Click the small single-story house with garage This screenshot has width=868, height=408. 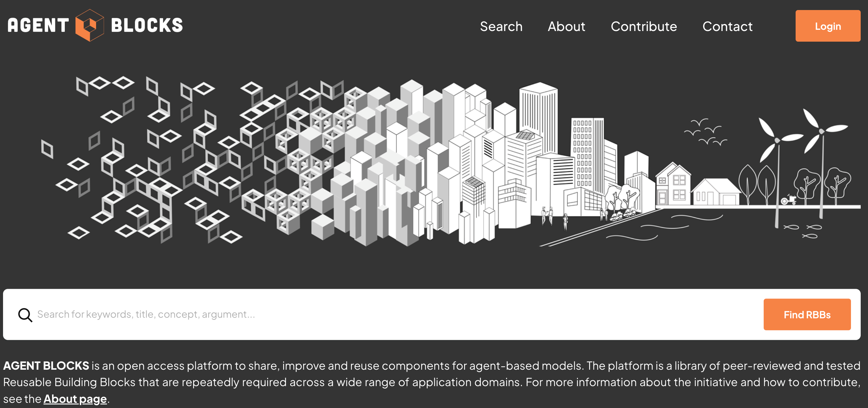[x=716, y=194]
